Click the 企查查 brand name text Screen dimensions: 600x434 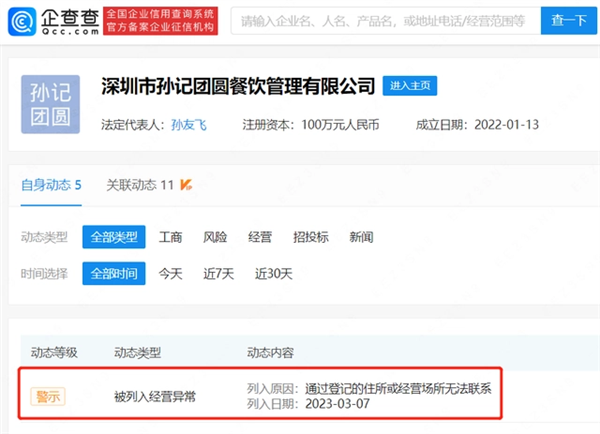[70, 18]
